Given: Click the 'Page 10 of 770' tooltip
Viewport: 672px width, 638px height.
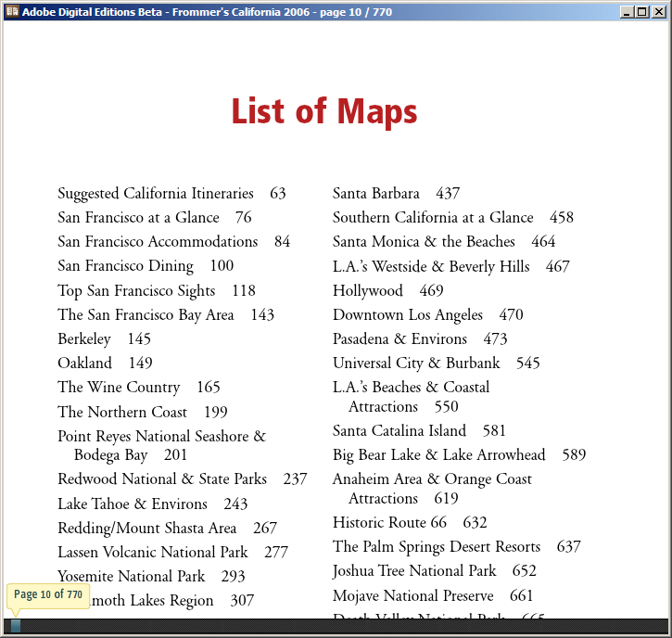Looking at the screenshot, I should click(x=48, y=594).
